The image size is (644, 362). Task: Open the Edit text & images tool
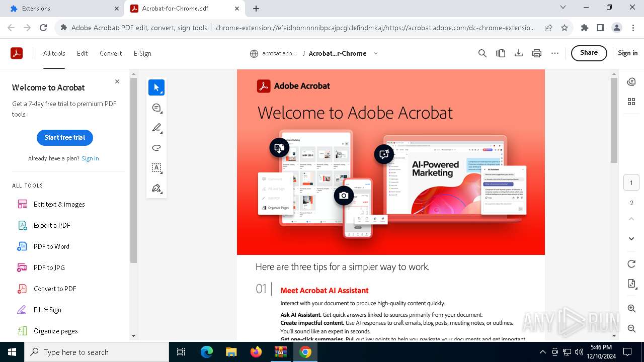(59, 204)
